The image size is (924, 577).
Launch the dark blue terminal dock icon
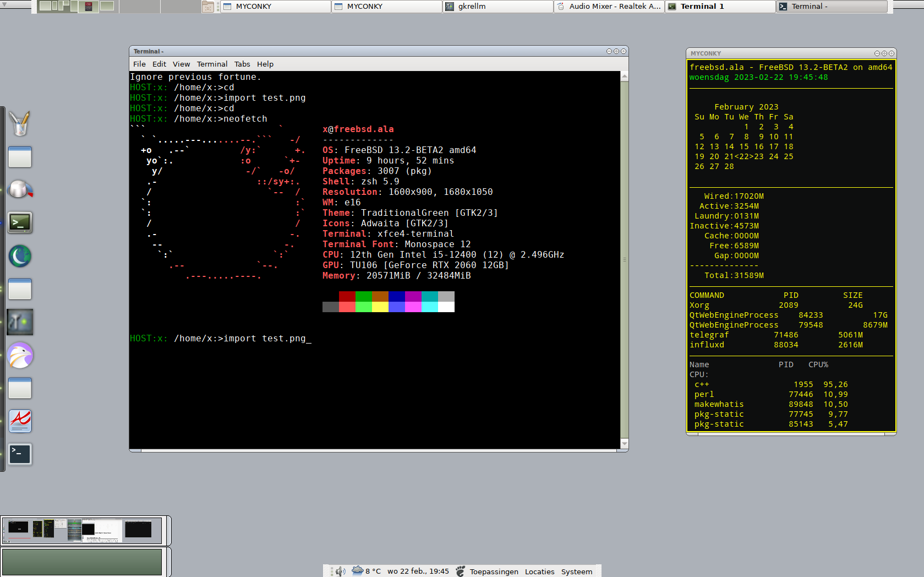[x=20, y=454]
